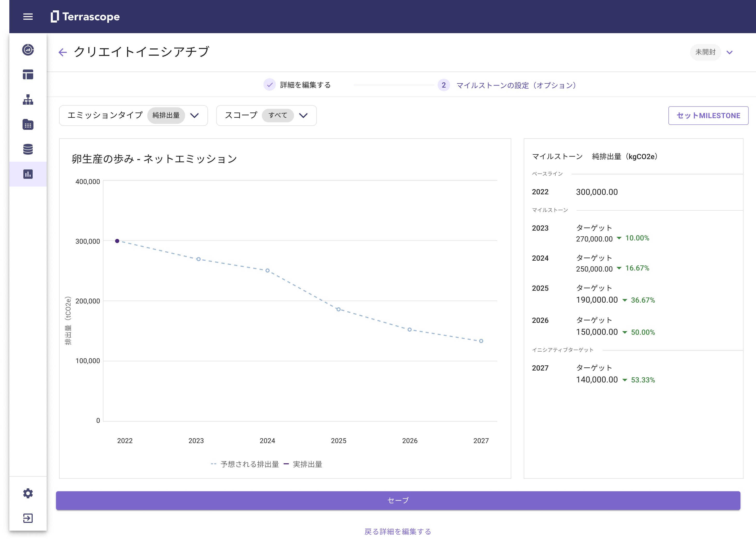756x541 pixels.
Task: Open the エミッションタイプ dropdown
Action: (x=133, y=116)
